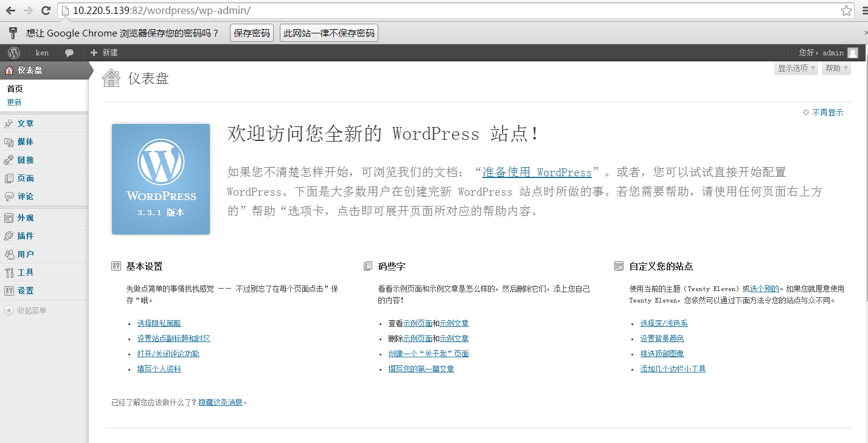Click the browser forward arrow

point(28,10)
